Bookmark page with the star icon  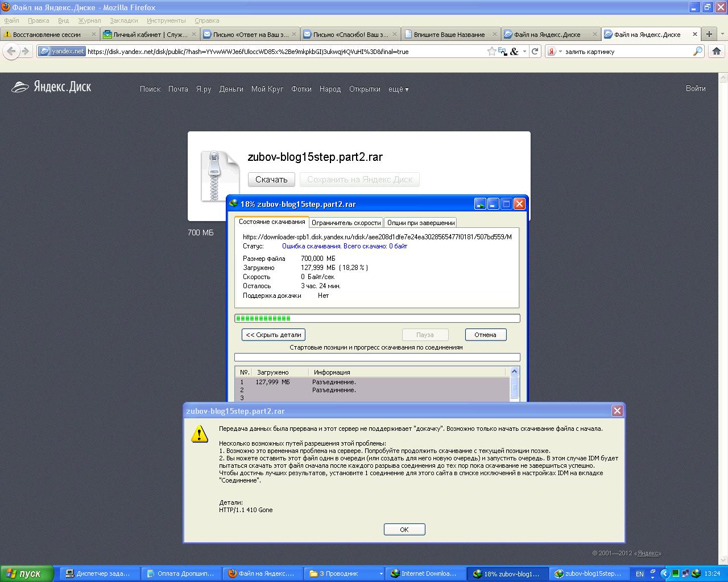tap(491, 51)
